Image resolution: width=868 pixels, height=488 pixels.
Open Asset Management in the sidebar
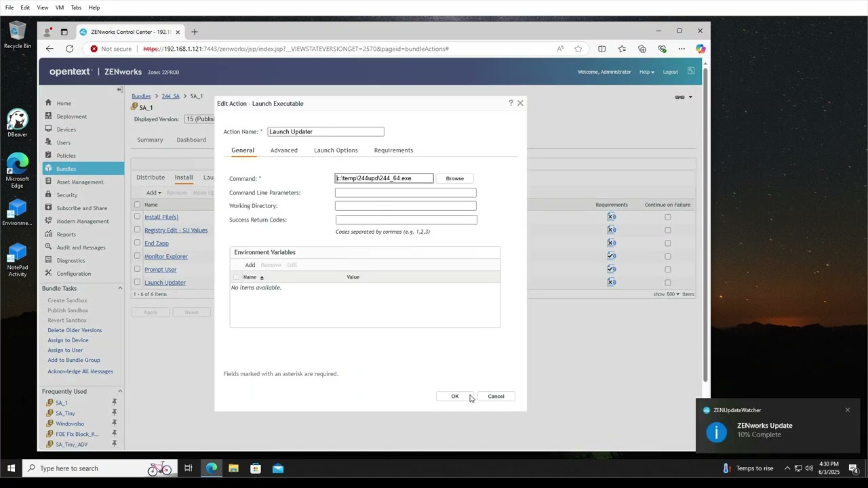click(80, 182)
